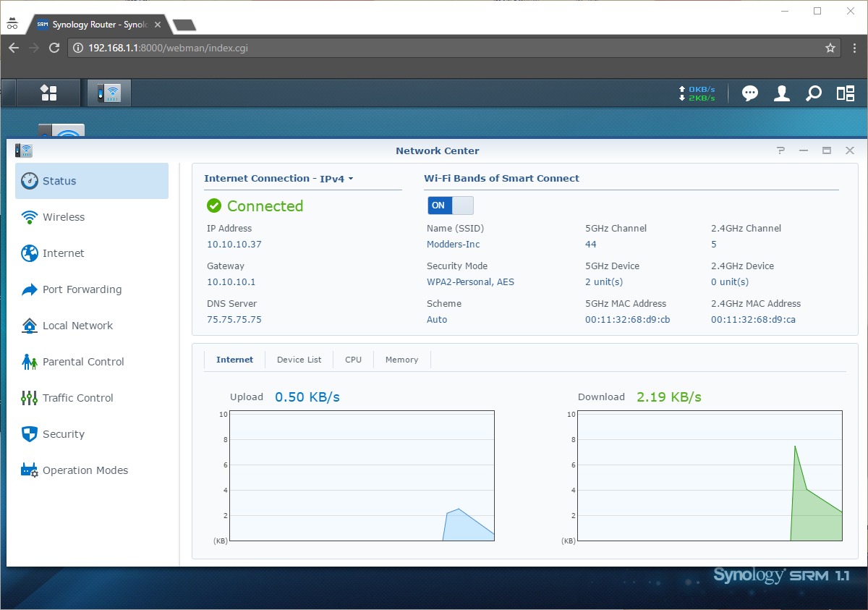
Task: Open Network Center help question mark
Action: click(780, 151)
